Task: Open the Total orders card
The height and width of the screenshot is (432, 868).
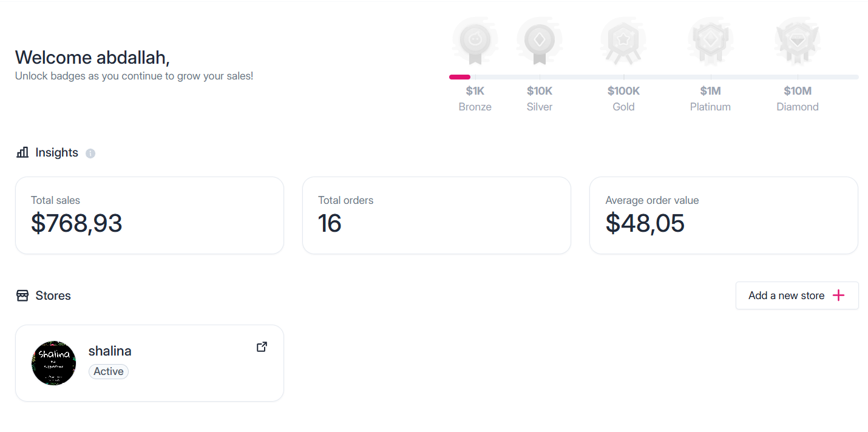Action: point(436,215)
